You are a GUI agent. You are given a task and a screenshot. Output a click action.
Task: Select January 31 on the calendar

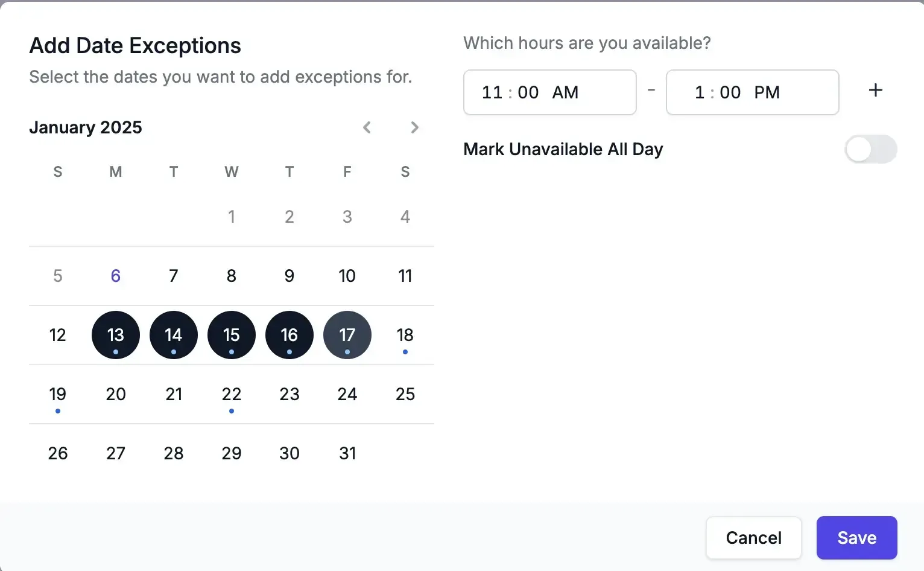(347, 453)
